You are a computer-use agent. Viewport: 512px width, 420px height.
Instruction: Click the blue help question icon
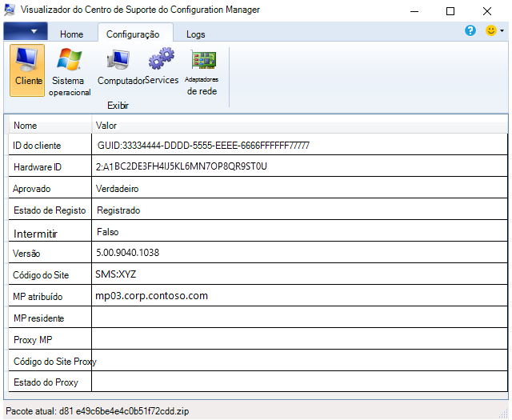coord(470,30)
